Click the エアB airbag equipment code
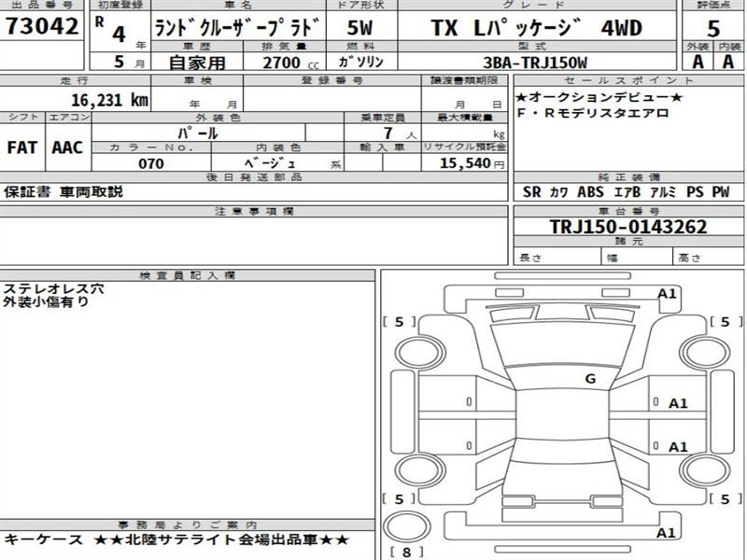The height and width of the screenshot is (560, 747). (x=627, y=192)
